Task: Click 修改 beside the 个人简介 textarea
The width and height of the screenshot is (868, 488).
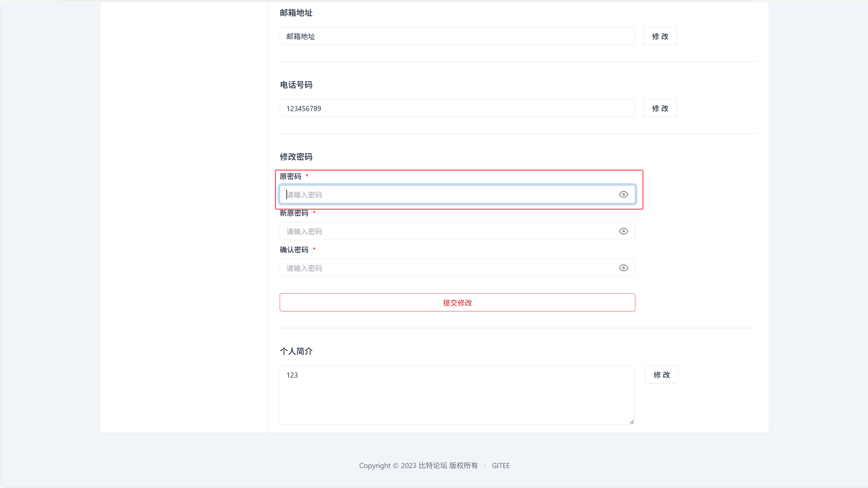Action: tap(661, 374)
